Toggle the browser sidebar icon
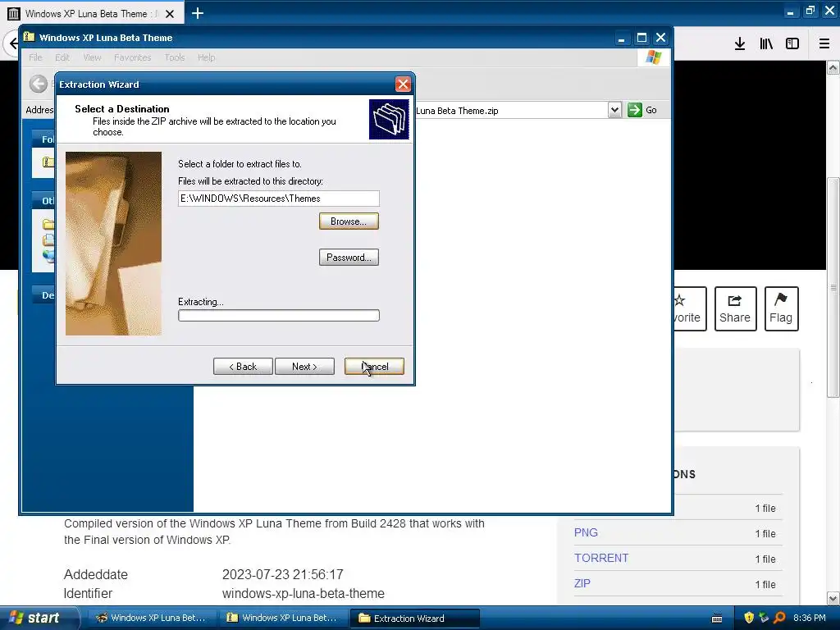The width and height of the screenshot is (840, 630). pyautogui.click(x=792, y=44)
